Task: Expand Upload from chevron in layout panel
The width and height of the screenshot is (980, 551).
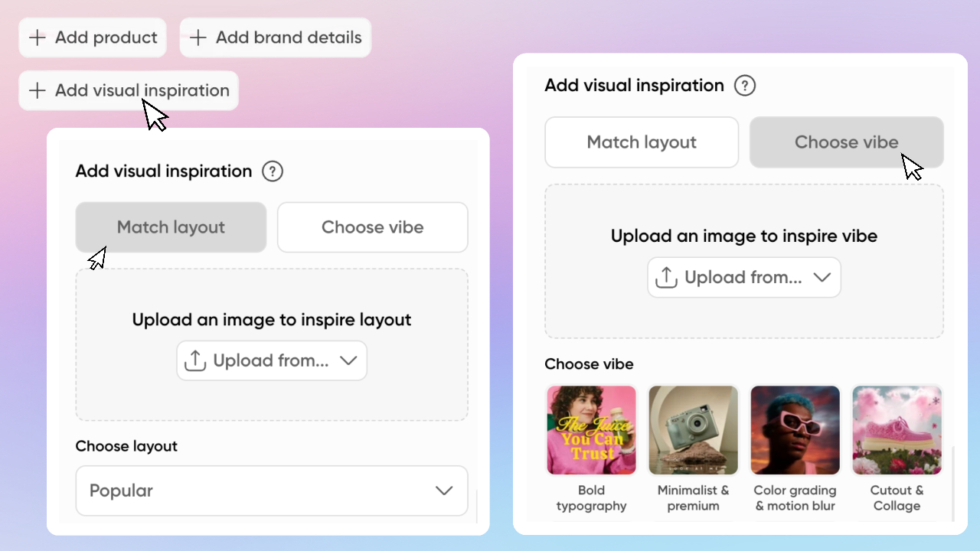Action: tap(348, 361)
